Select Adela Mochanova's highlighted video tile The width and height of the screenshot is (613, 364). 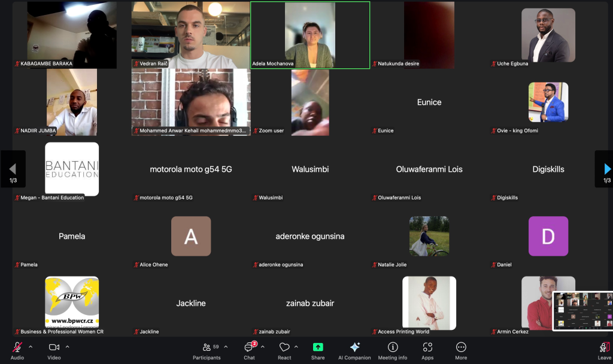[x=309, y=35]
